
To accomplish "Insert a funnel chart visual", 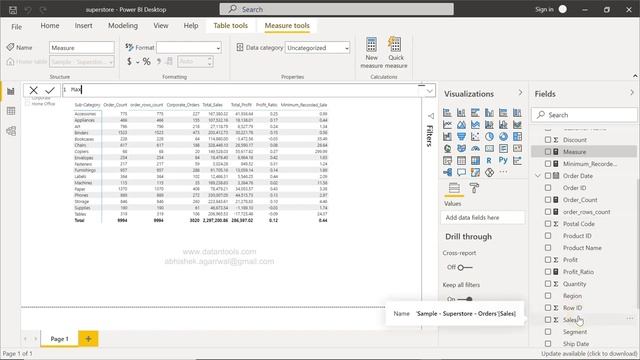I will (461, 136).
